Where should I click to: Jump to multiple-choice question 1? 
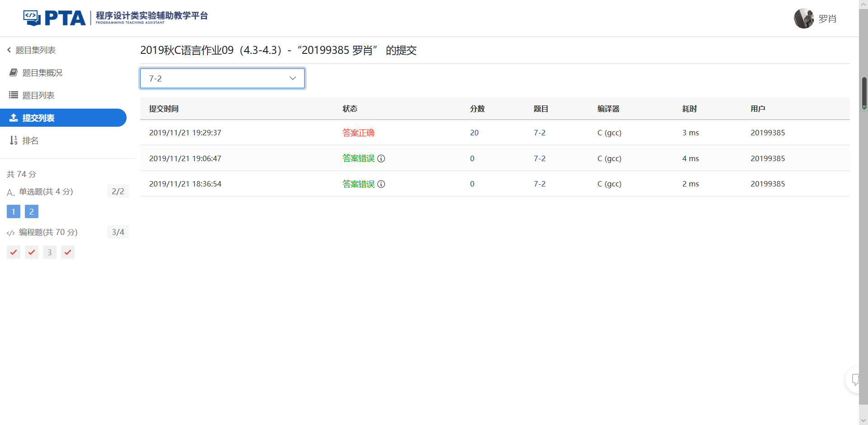14,211
